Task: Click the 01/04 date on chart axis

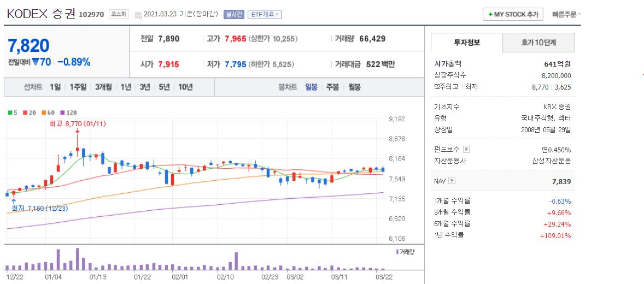Action: tap(54, 277)
